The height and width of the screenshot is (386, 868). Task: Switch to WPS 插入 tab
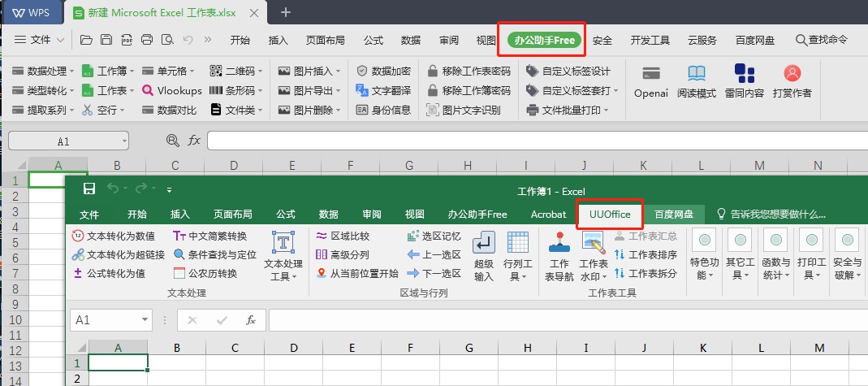click(x=278, y=40)
